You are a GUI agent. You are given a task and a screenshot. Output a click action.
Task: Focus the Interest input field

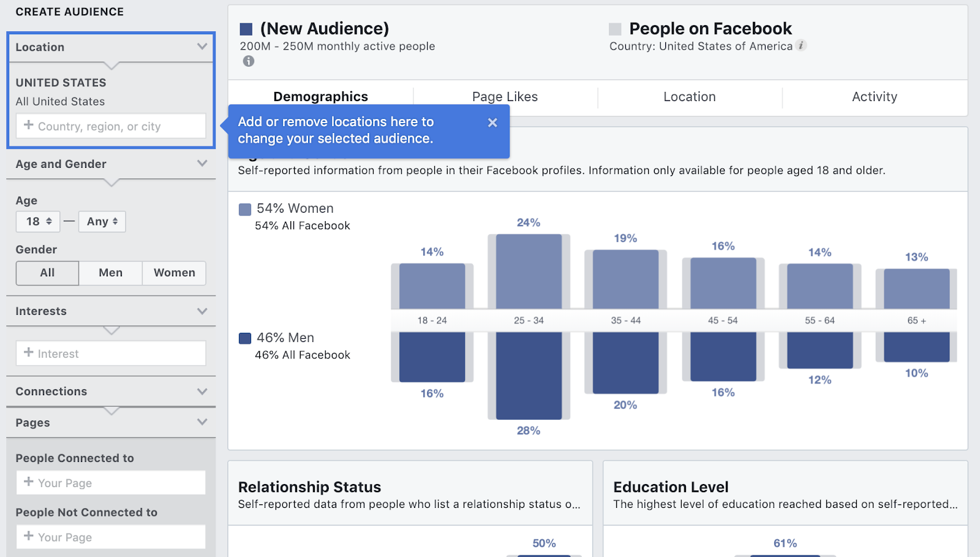click(x=111, y=354)
